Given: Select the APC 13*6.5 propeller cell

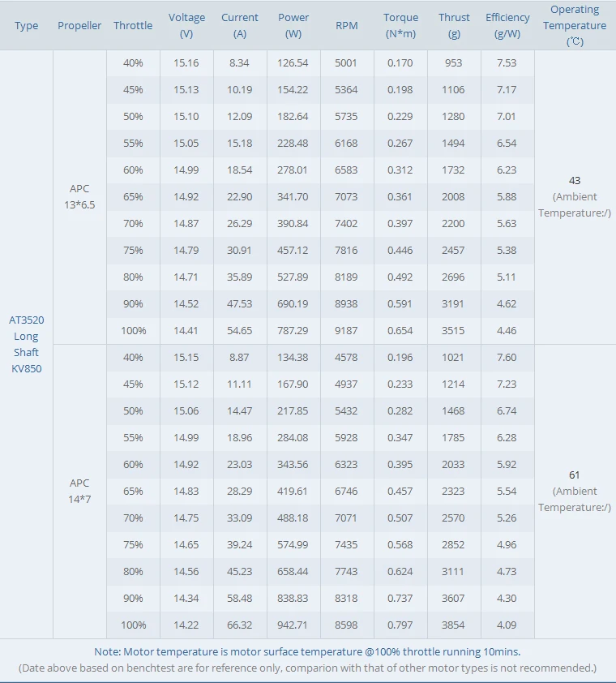Looking at the screenshot, I should tap(79, 197).
